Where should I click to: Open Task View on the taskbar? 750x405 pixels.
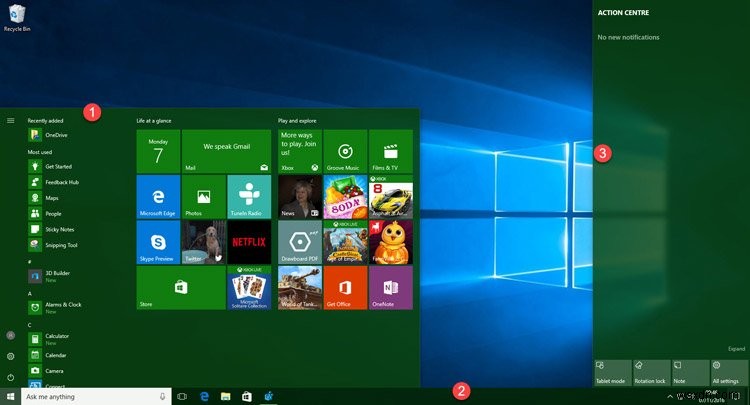click(182, 396)
